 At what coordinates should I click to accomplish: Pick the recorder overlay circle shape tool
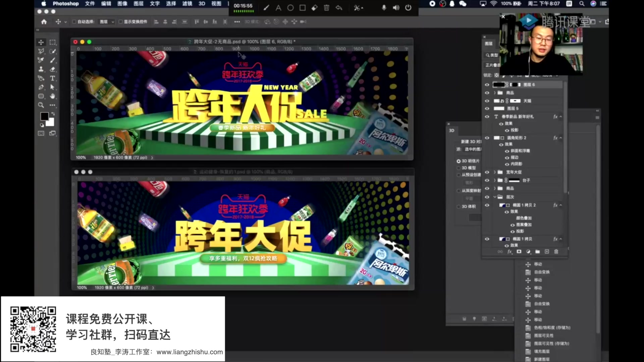click(x=290, y=8)
